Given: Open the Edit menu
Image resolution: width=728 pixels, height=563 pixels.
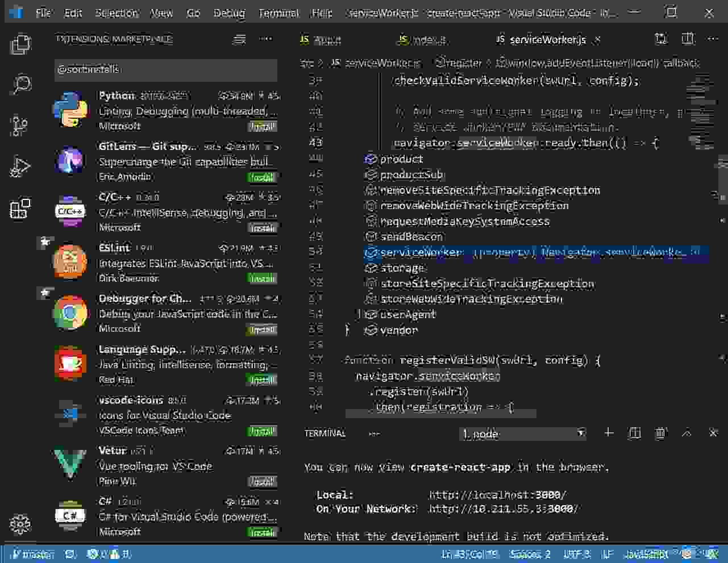Looking at the screenshot, I should point(73,12).
